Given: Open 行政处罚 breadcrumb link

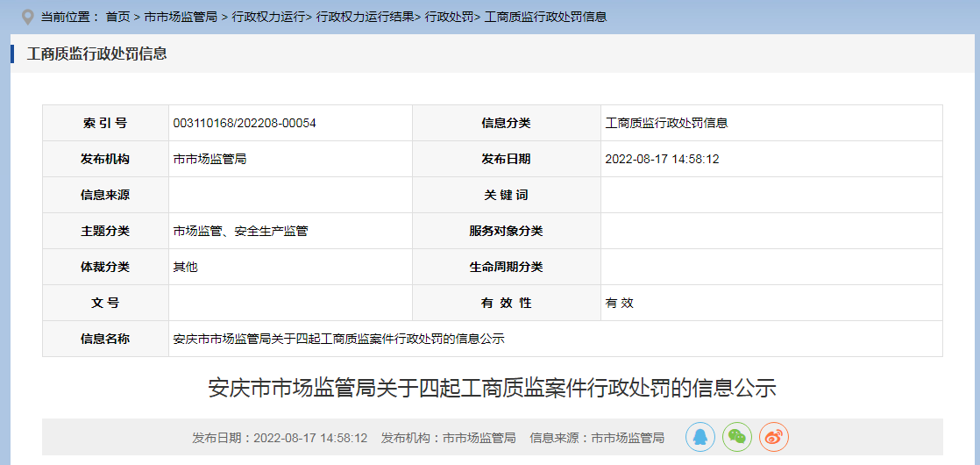Looking at the screenshot, I should tap(450, 17).
